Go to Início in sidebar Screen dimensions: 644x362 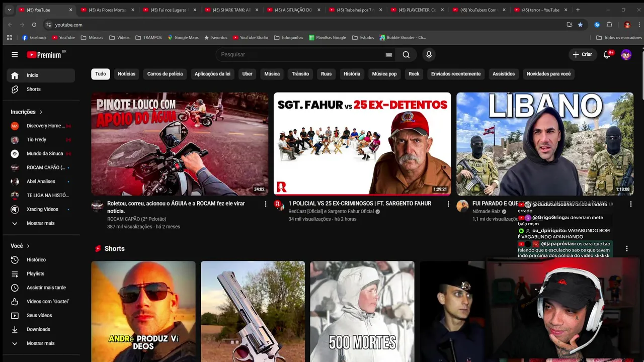[x=41, y=75]
